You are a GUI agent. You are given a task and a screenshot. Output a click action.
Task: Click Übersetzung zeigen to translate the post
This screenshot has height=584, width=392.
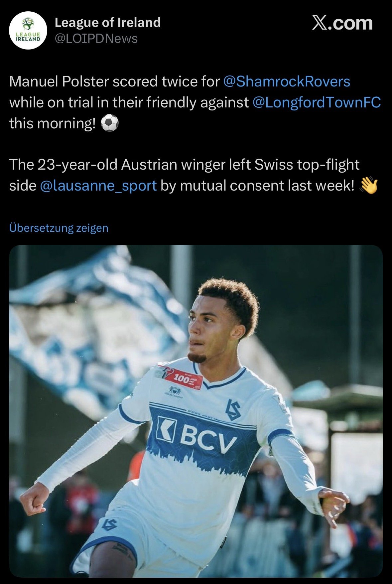[x=59, y=228]
